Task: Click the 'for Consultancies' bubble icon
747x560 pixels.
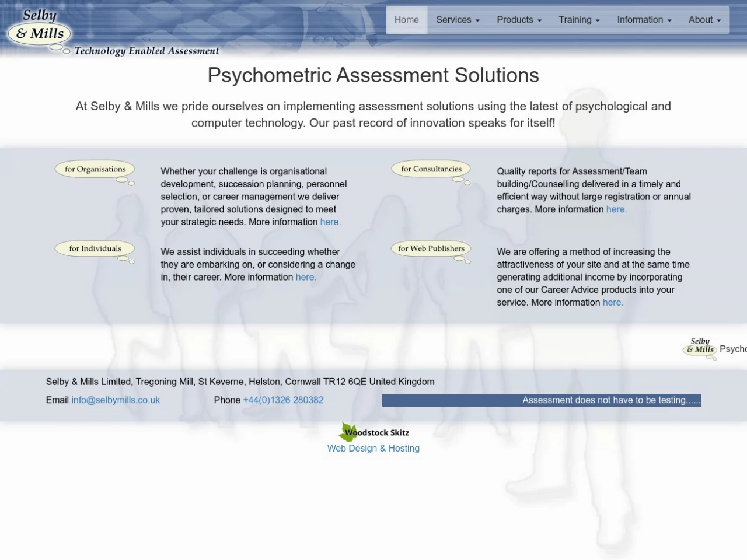Action: coord(431,170)
